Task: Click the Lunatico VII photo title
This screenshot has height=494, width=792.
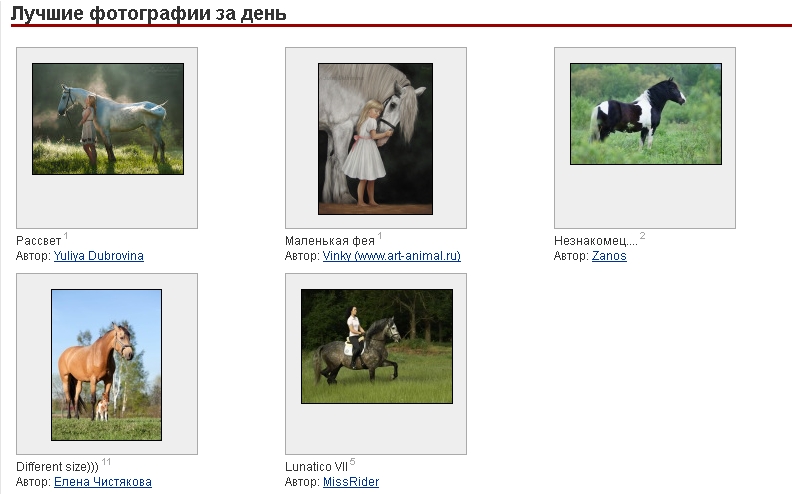Action: [x=316, y=467]
